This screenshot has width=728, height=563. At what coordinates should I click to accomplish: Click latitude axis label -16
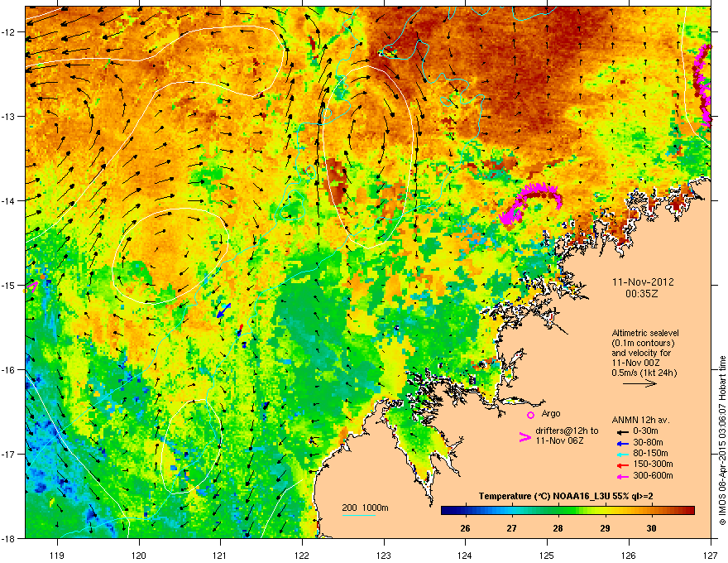[9, 370]
